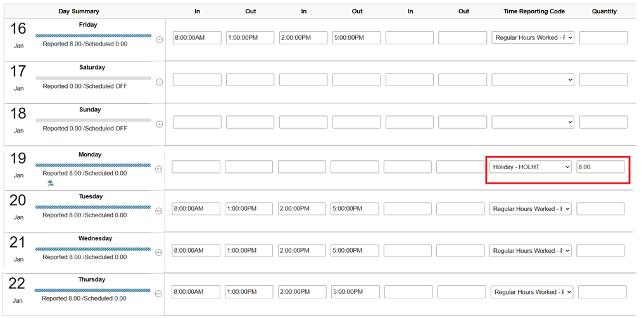Click Tuesday's first Out field 1:00:00PM
The image size is (644, 318).
[x=249, y=209]
